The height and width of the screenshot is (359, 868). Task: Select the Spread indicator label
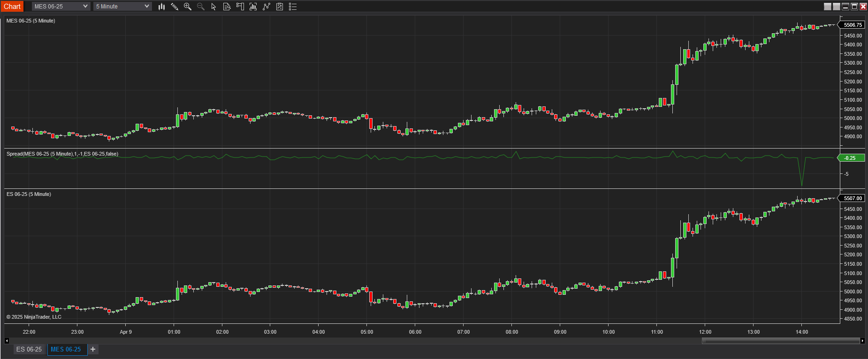coord(62,154)
